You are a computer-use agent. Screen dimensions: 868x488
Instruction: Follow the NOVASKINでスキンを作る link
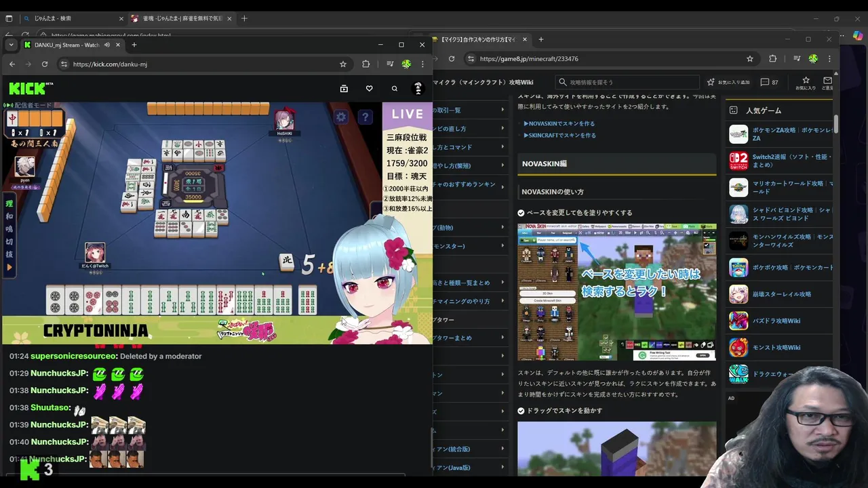click(559, 123)
